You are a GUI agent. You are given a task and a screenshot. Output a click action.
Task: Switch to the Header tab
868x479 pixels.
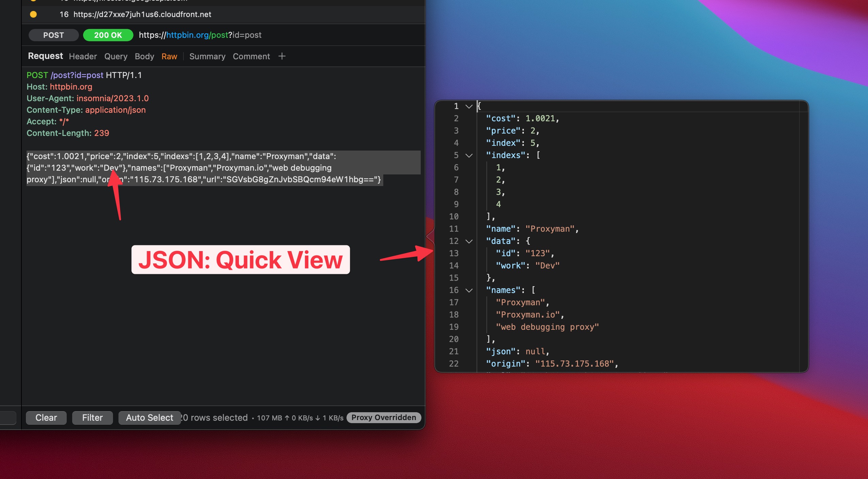(x=83, y=56)
